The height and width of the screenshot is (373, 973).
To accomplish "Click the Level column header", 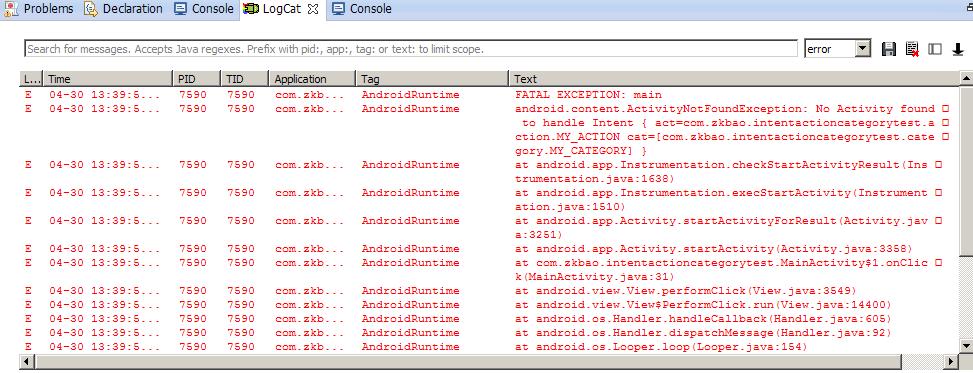I will pos(31,79).
